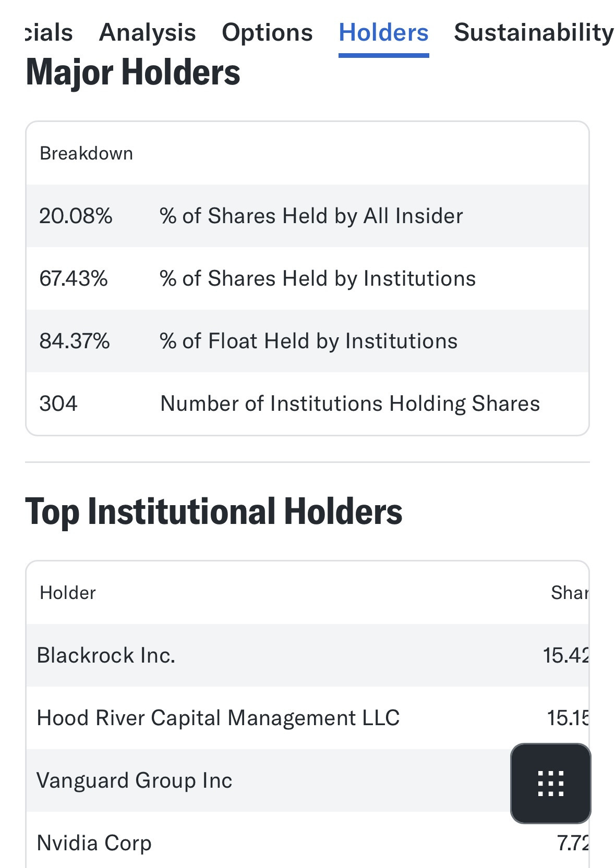Open Vanguard Group Inc holder entry
The image size is (615, 868).
tap(134, 780)
